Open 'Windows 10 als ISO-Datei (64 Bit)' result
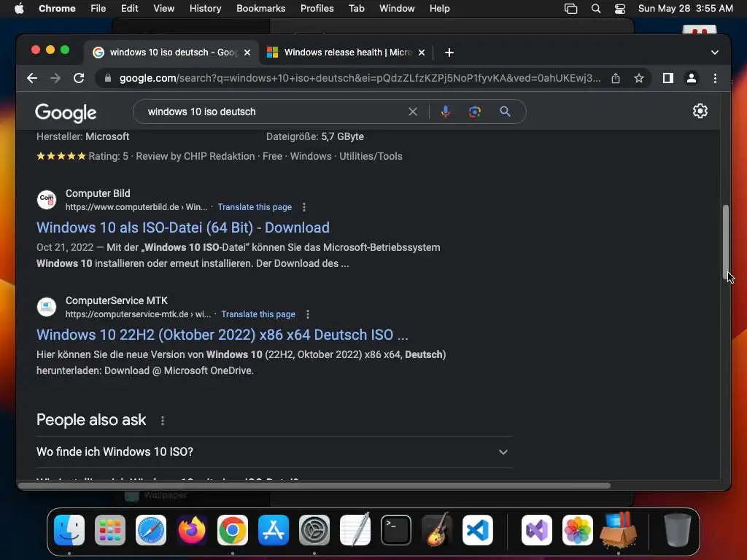Image resolution: width=747 pixels, height=560 pixels. [183, 227]
